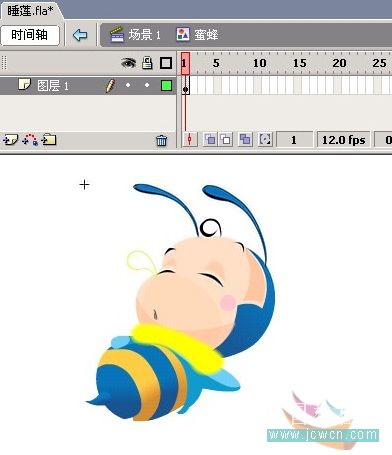This screenshot has width=392, height=455.
Task: Click frame 20 on the timeline ruler
Action: (339, 63)
